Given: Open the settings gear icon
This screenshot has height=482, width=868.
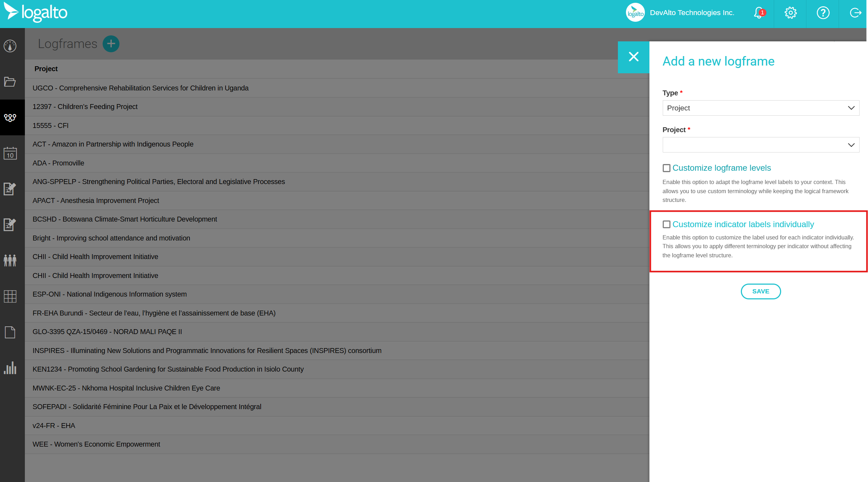Looking at the screenshot, I should [x=790, y=13].
